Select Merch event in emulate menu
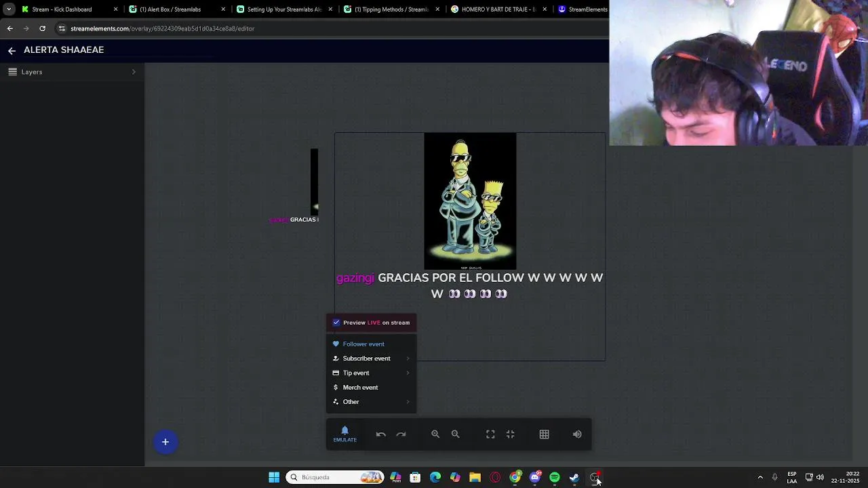868x488 pixels. coord(372,388)
